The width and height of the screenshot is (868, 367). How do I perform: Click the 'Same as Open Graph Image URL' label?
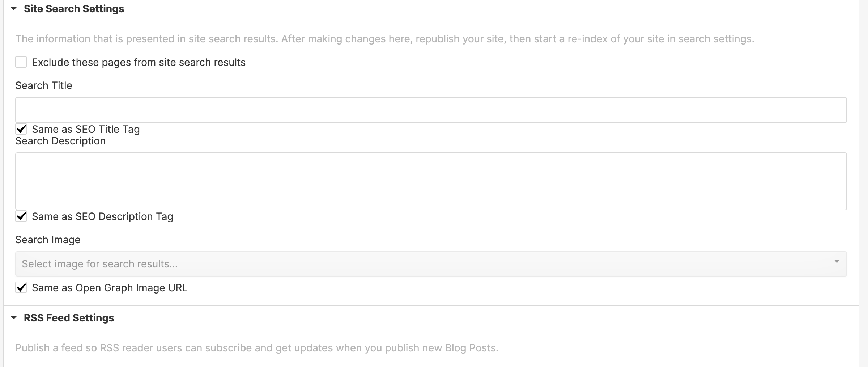click(x=110, y=288)
